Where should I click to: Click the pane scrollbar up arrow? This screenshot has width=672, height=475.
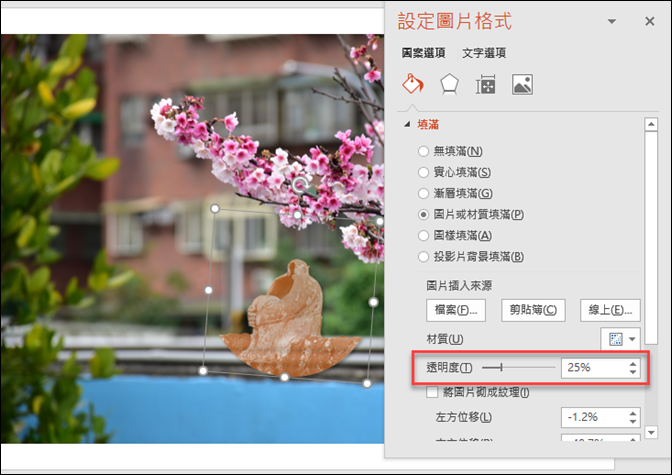pos(651,124)
